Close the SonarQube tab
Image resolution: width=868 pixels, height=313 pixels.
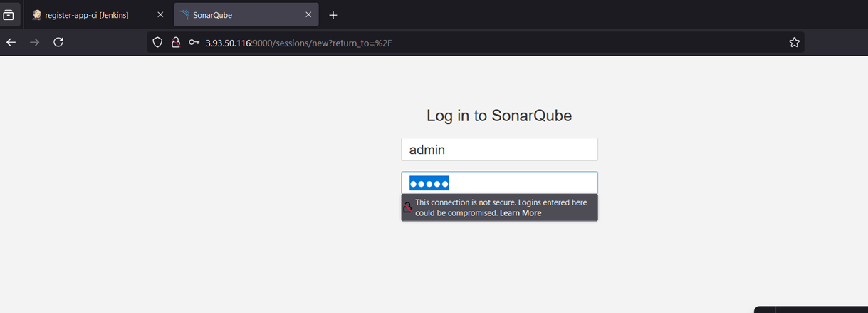coord(308,15)
